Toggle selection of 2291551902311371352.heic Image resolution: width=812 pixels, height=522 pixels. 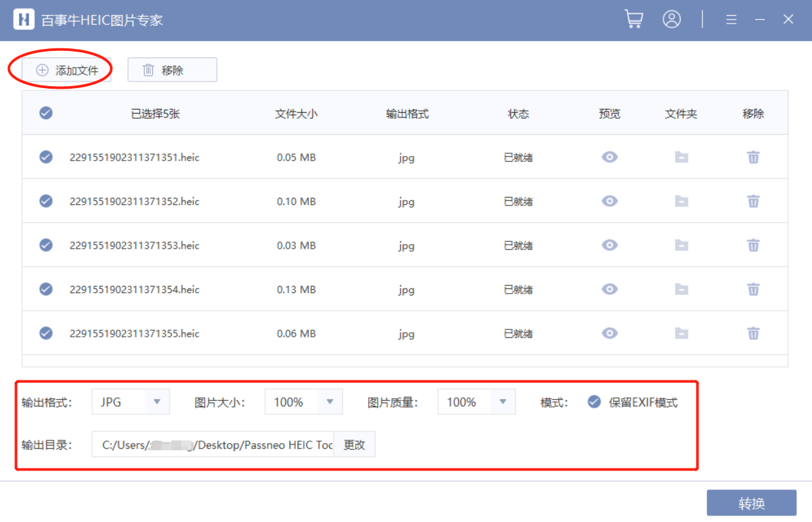click(x=46, y=201)
